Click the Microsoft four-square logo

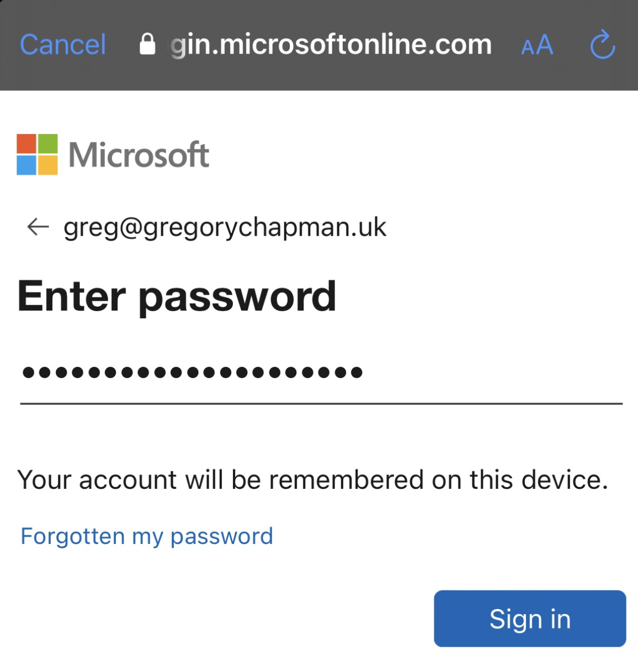click(x=37, y=154)
